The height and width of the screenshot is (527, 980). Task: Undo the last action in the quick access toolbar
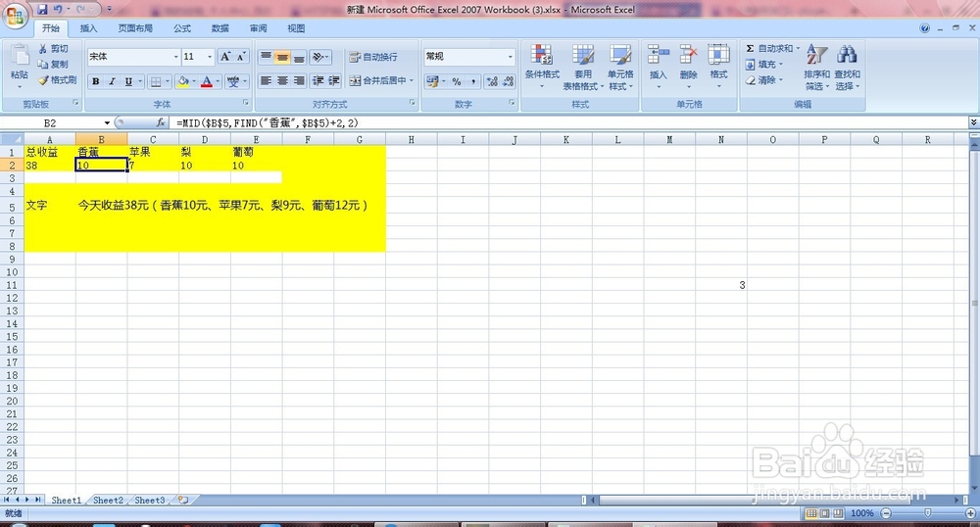point(58,10)
